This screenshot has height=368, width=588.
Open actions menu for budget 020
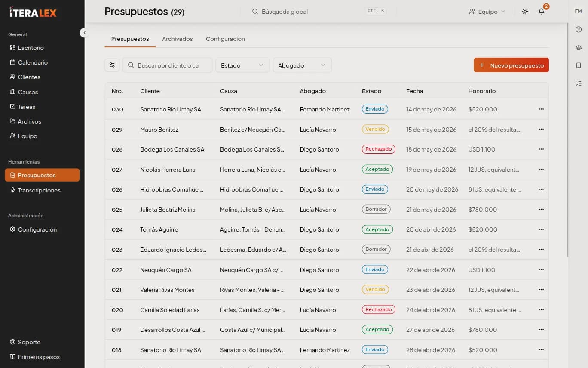541,309
